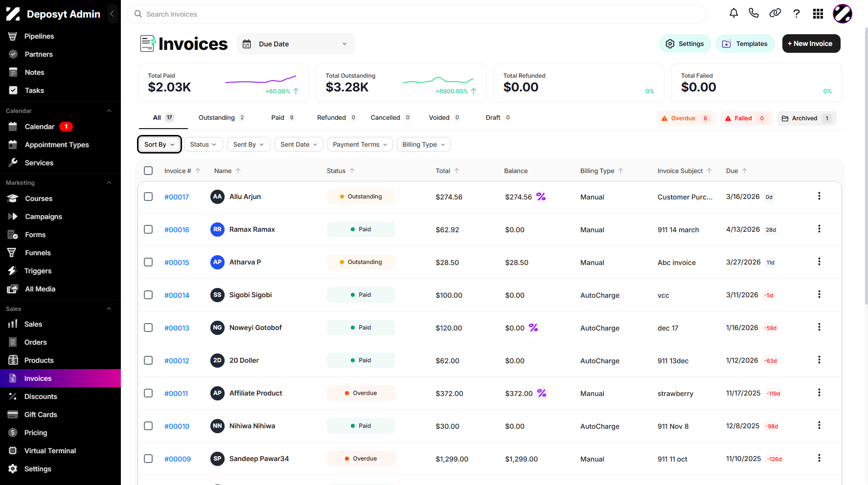Click the page vertical scrollbar
The height and width of the screenshot is (485, 868).
(865, 166)
